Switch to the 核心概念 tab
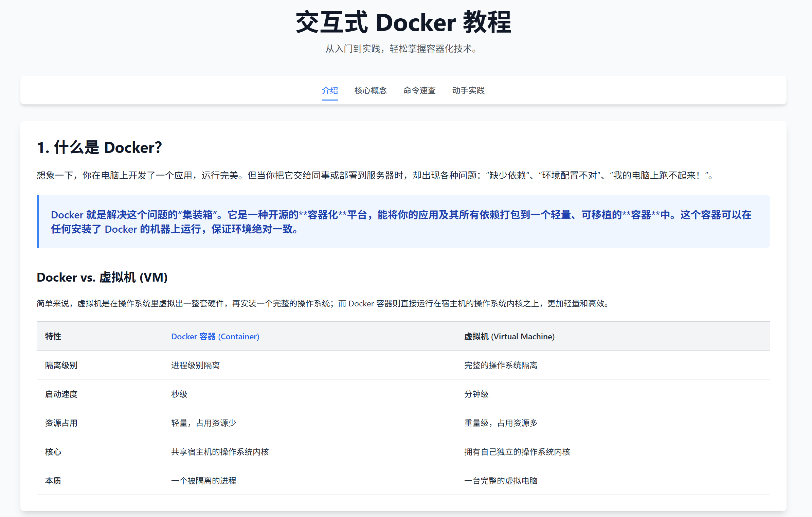 370,90
